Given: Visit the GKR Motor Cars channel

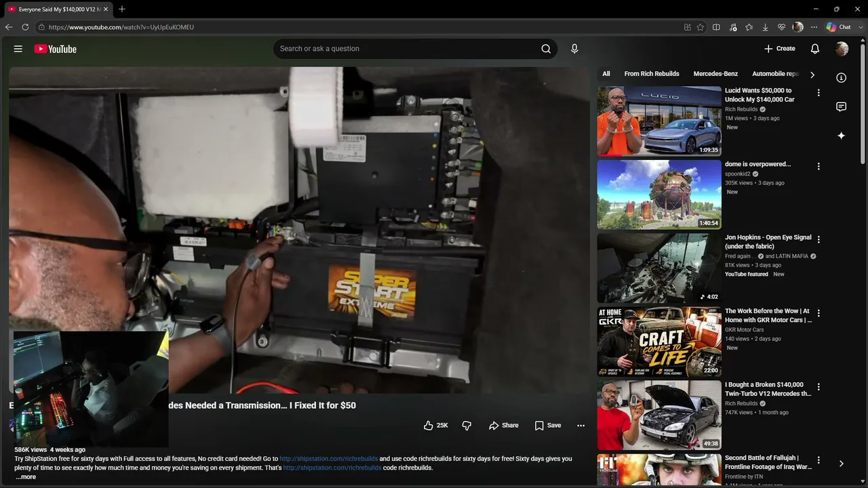Looking at the screenshot, I should pyautogui.click(x=744, y=330).
